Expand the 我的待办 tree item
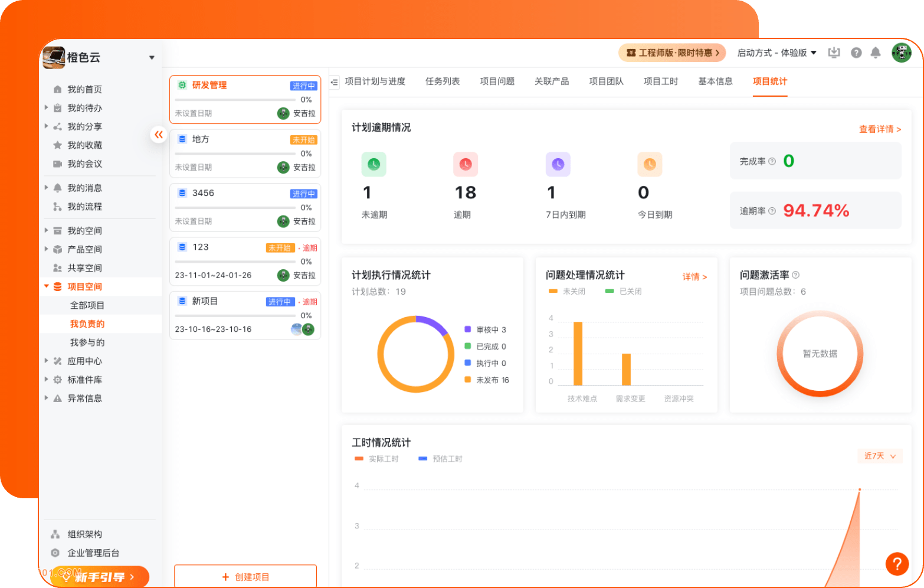Image resolution: width=924 pixels, height=588 pixels. click(x=47, y=107)
